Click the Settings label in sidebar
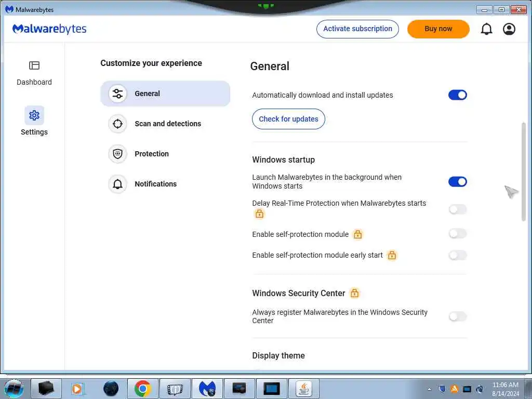532x399 pixels. 34,132
